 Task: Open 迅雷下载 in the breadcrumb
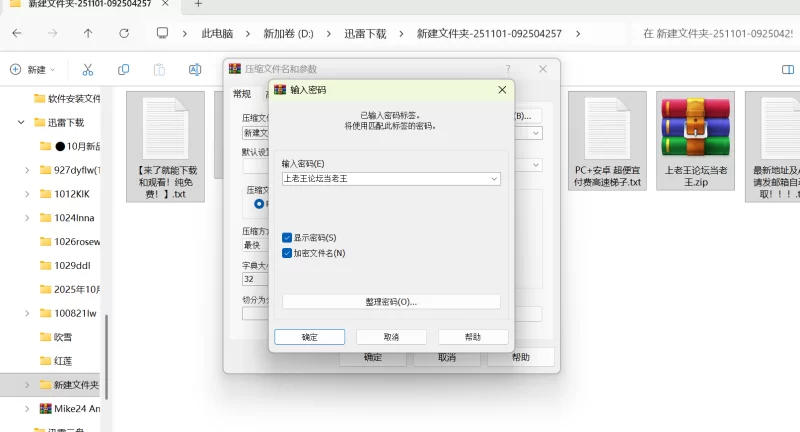pos(365,34)
